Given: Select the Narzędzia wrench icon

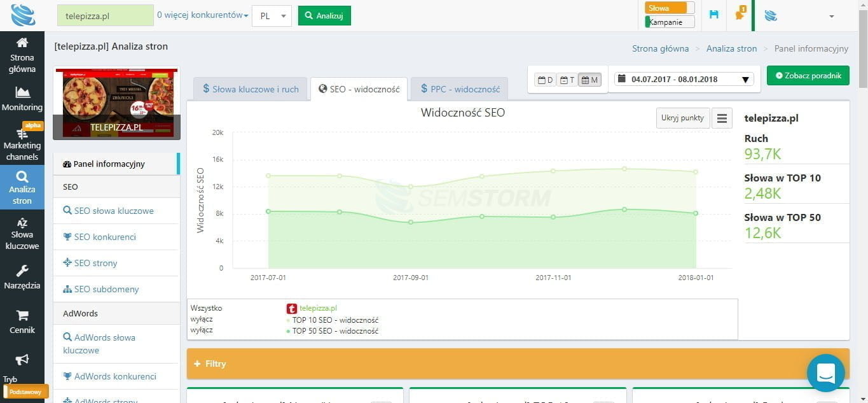Looking at the screenshot, I should pyautogui.click(x=22, y=271).
